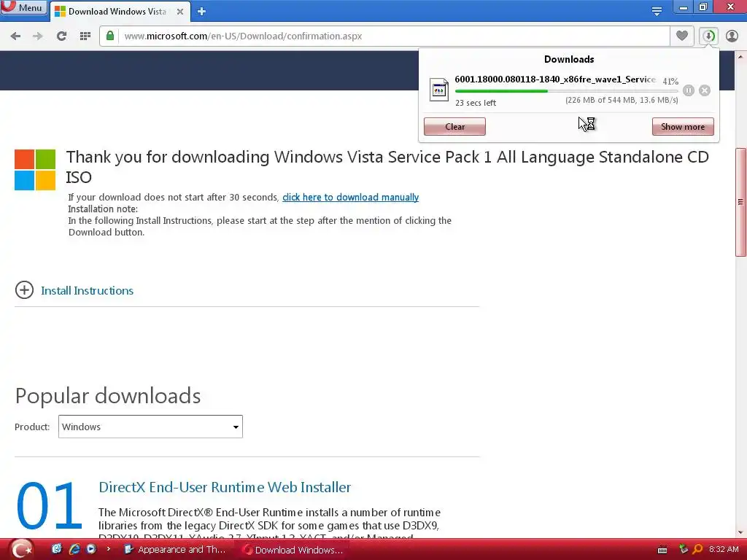The height and width of the screenshot is (560, 747).
Task: Bookmark page with the heart icon
Action: (682, 36)
